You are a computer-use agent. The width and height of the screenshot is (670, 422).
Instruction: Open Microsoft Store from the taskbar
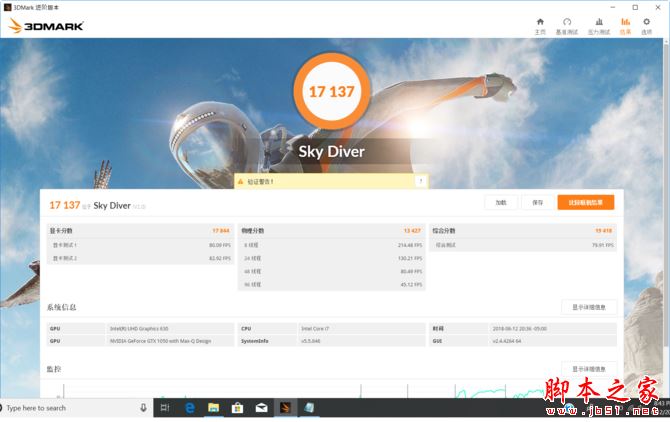click(x=238, y=408)
